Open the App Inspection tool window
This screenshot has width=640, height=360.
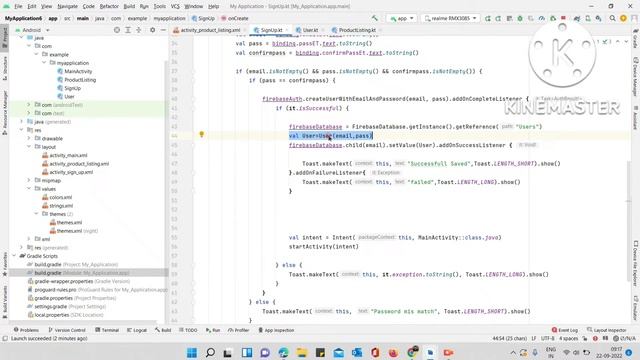coord(276,330)
